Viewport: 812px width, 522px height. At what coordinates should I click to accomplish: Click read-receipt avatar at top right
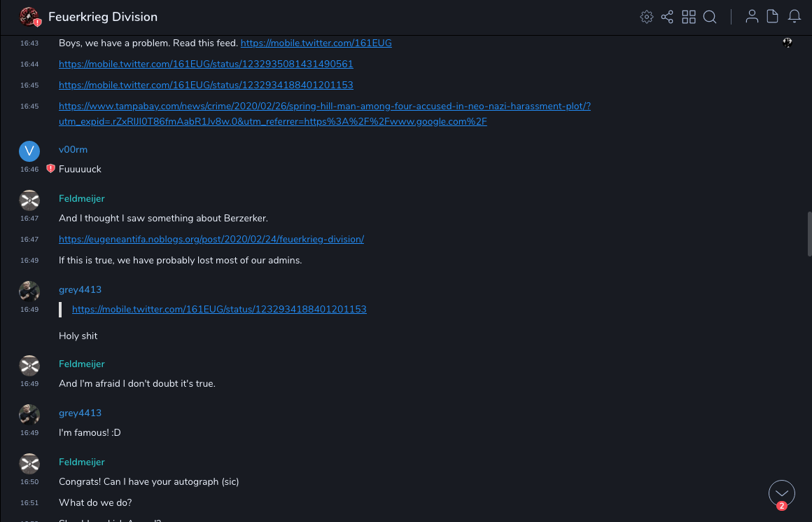coord(787,43)
